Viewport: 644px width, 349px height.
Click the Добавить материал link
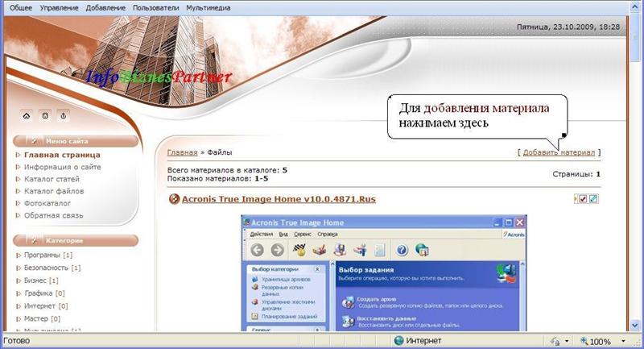[559, 152]
